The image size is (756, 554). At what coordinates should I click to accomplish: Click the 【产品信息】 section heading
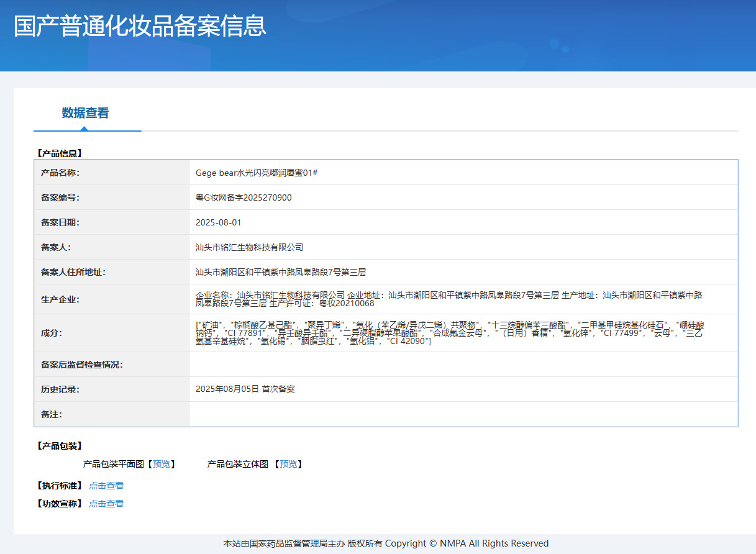click(60, 153)
